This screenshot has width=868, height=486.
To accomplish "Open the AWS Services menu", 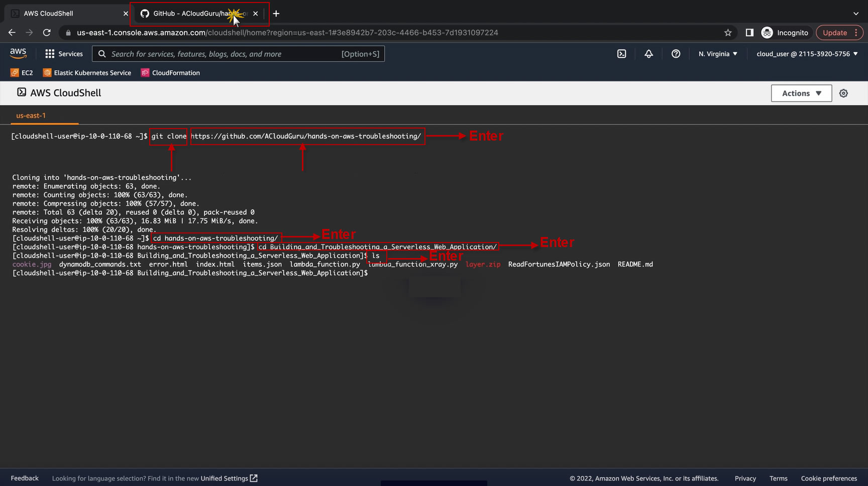I will pyautogui.click(x=64, y=54).
